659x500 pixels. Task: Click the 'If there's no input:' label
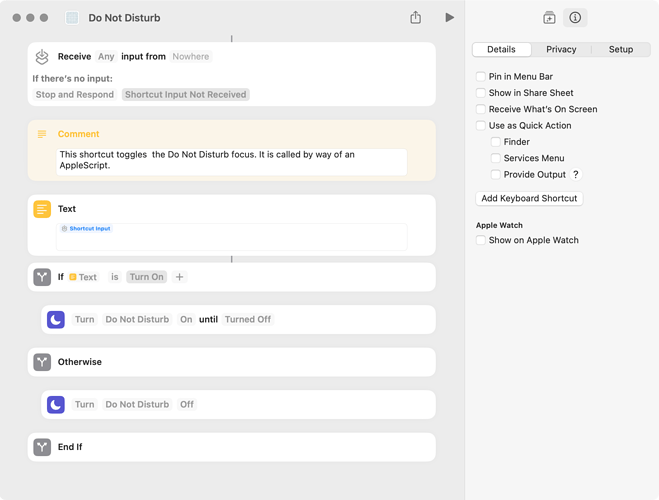pyautogui.click(x=73, y=79)
